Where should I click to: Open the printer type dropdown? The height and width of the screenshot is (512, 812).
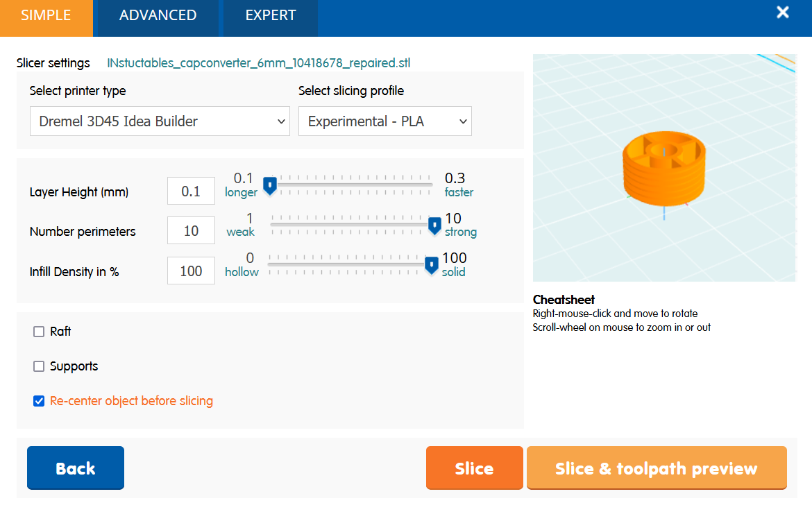tap(160, 121)
